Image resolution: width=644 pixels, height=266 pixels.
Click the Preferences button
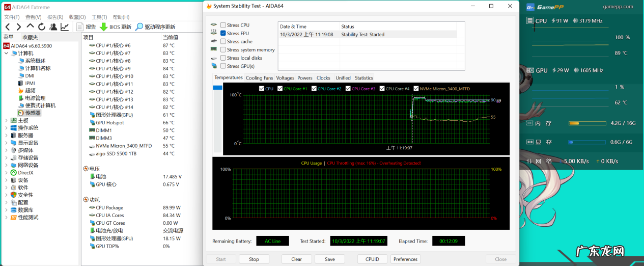click(405, 259)
